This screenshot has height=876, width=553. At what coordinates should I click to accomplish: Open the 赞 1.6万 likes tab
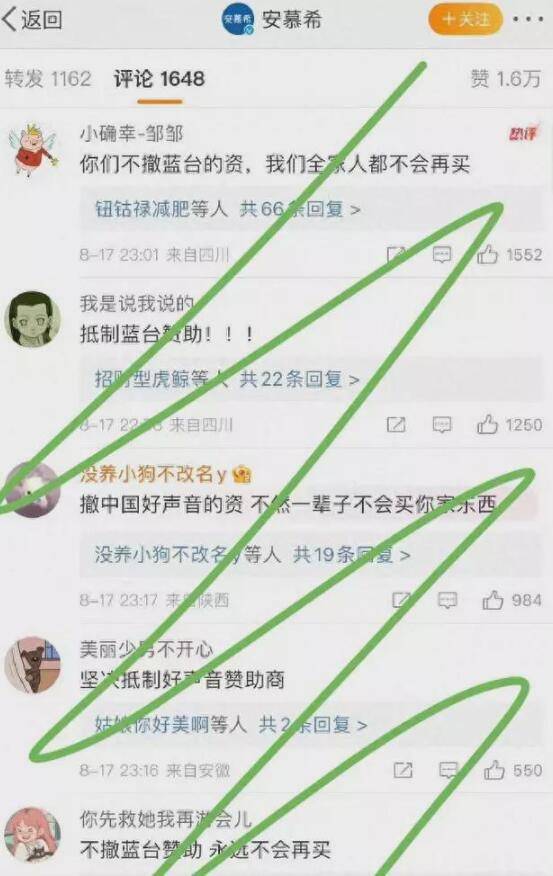506,79
